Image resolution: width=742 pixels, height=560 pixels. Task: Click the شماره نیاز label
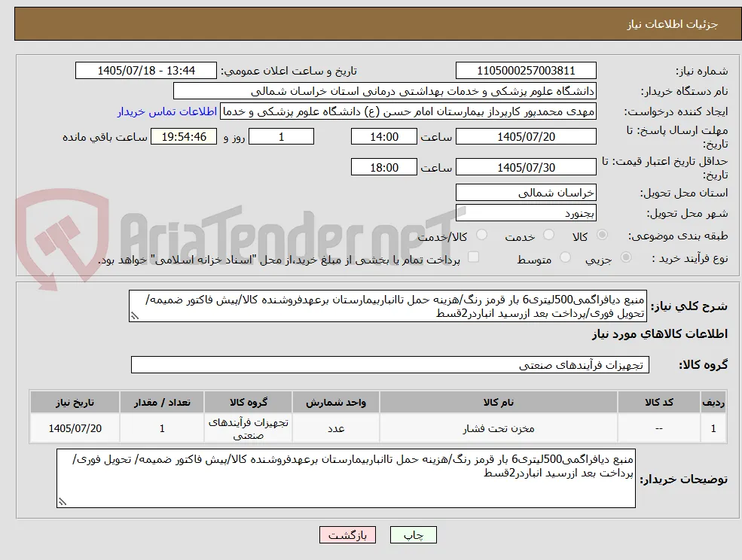(x=702, y=71)
